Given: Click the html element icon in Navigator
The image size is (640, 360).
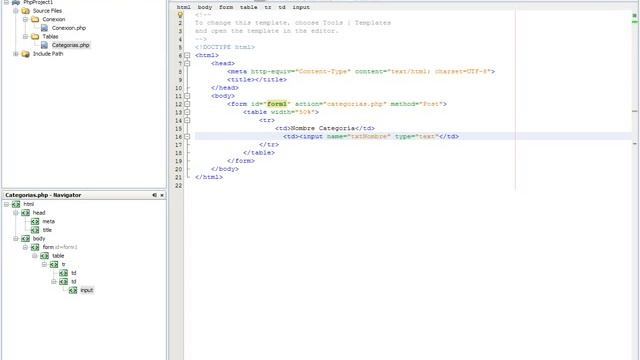Looking at the screenshot, I should coord(16,204).
